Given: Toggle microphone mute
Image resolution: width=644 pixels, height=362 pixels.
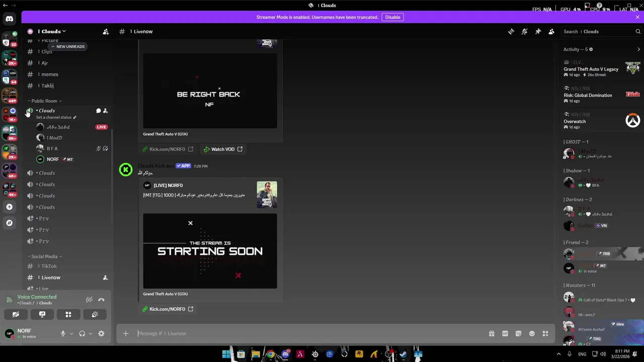Looking at the screenshot, I should coord(63,333).
